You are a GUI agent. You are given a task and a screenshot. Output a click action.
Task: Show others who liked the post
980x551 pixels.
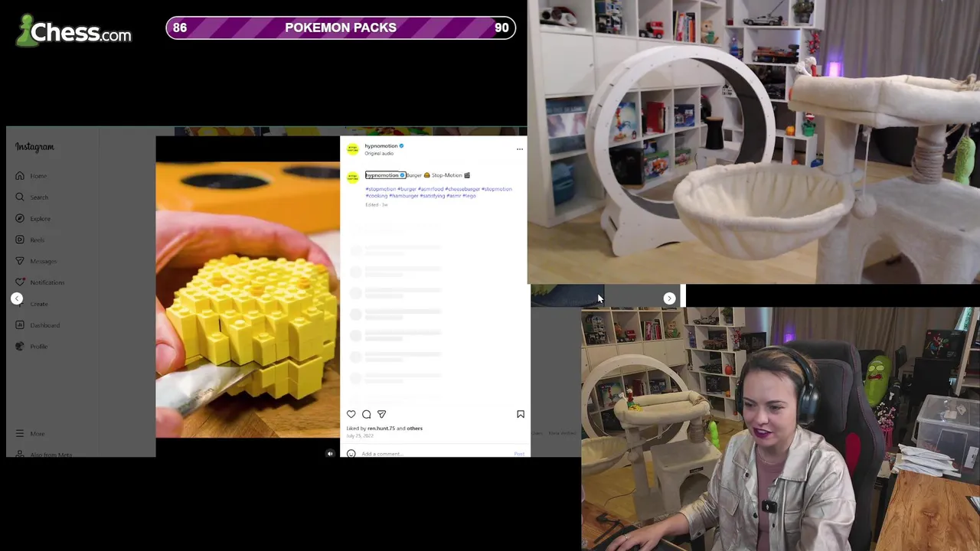(414, 429)
